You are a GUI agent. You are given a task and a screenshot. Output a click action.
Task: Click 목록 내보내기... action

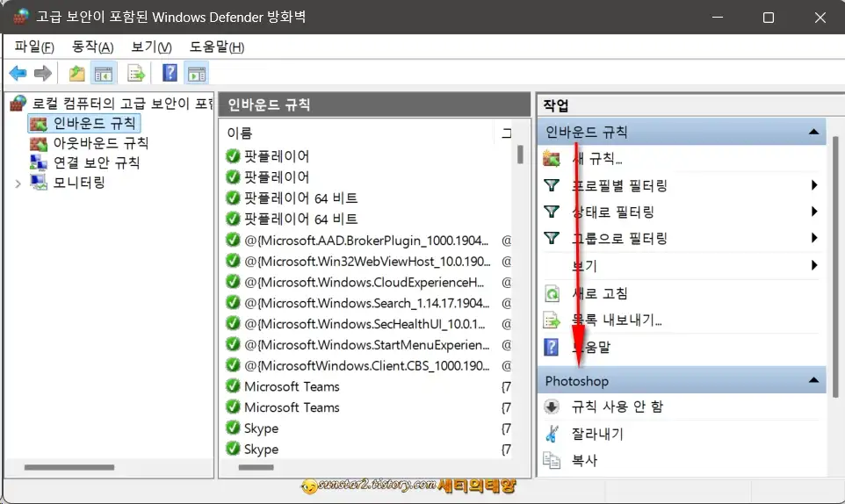(x=617, y=320)
